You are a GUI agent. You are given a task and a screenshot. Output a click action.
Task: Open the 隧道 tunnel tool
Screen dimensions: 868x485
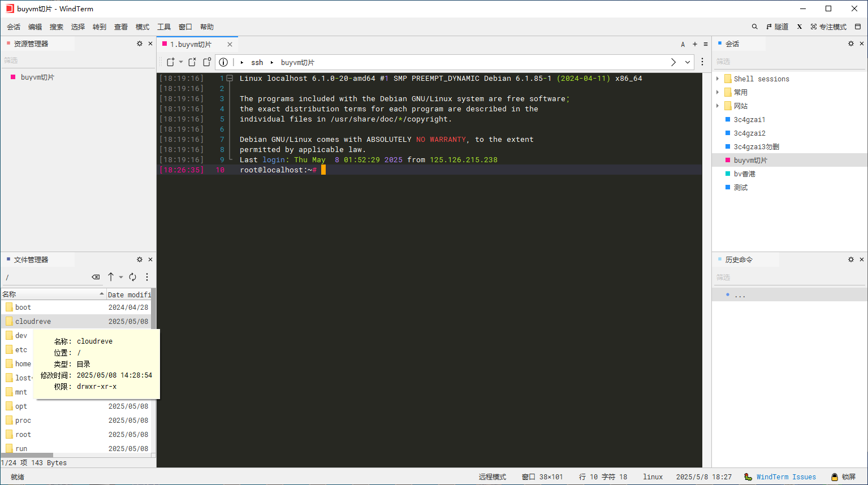tap(777, 27)
